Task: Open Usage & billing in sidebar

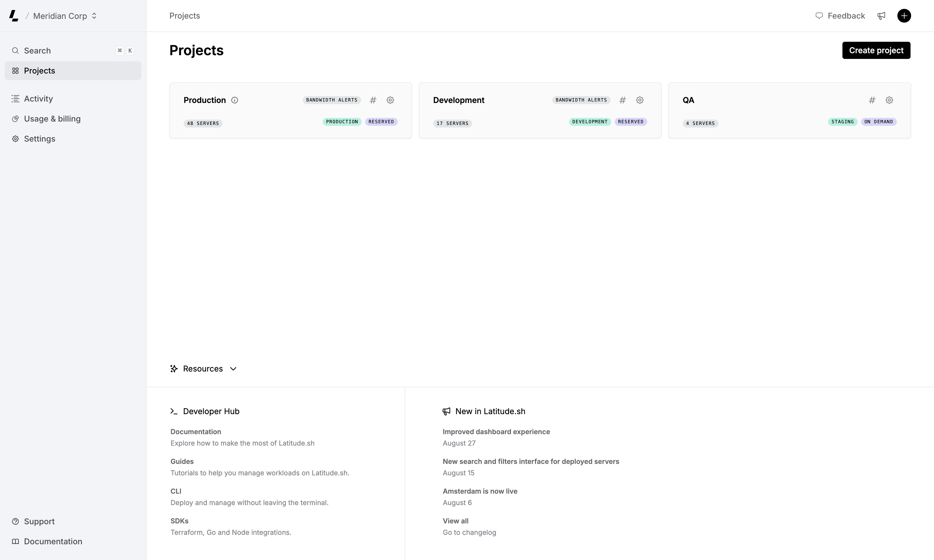Action: point(52,118)
